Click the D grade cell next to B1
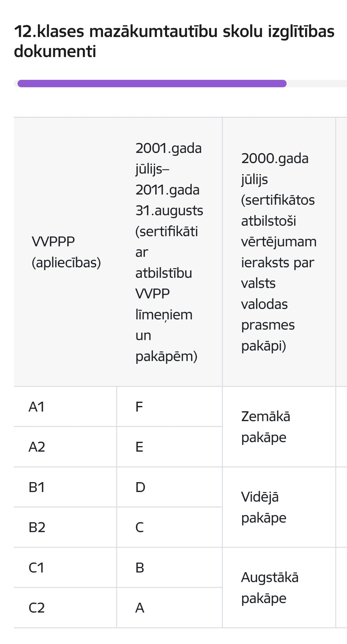 [x=140, y=487]
